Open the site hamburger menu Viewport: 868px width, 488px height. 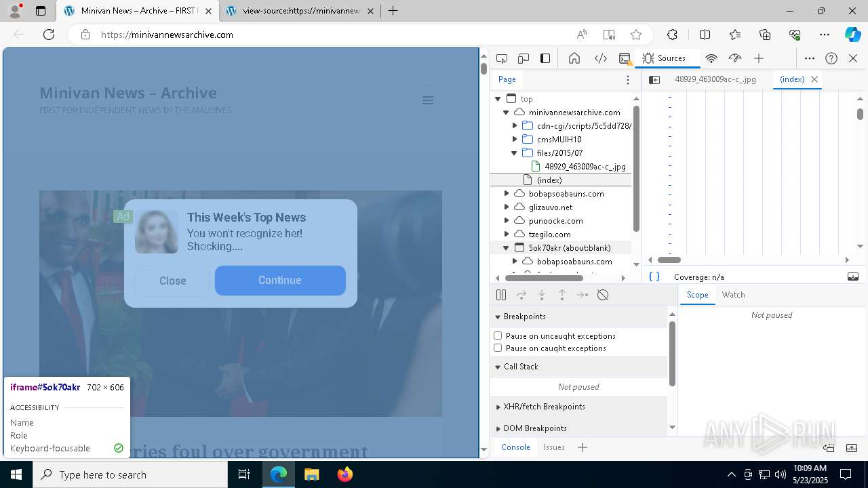tap(428, 100)
